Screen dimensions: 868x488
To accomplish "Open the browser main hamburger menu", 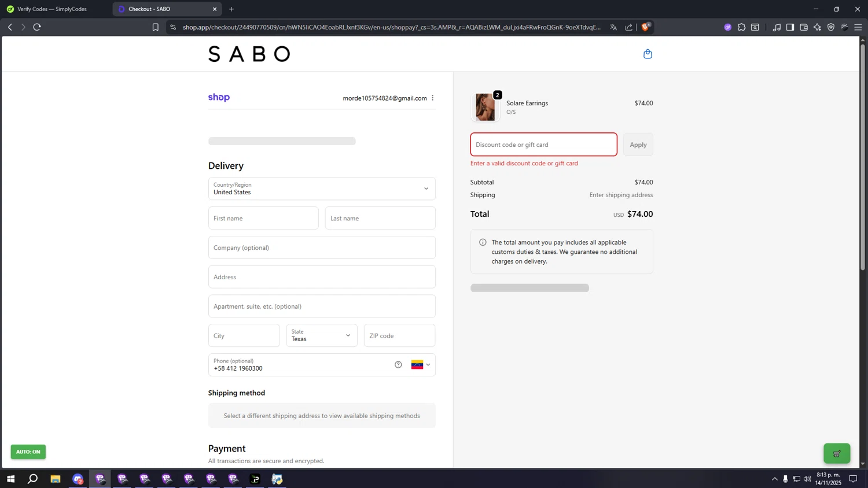I will tap(858, 27).
